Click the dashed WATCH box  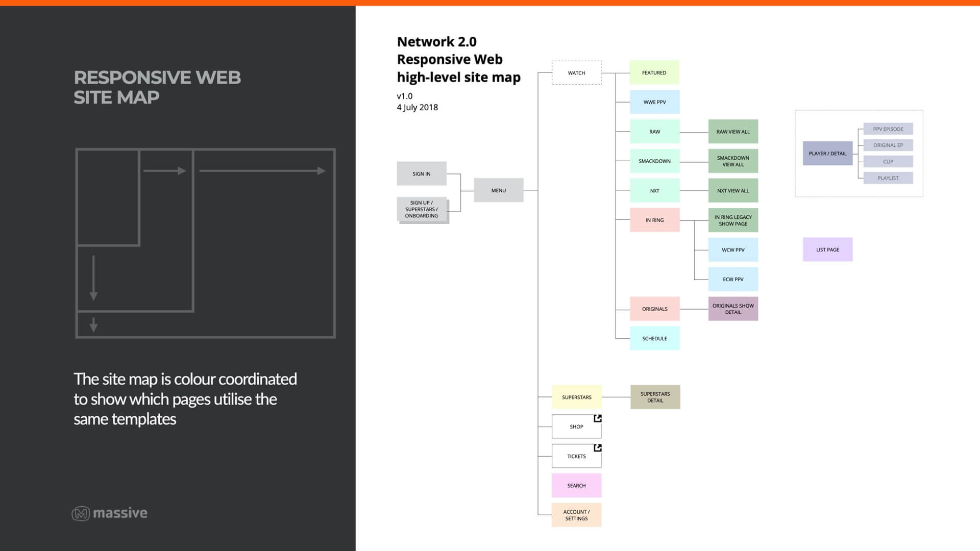tap(577, 73)
